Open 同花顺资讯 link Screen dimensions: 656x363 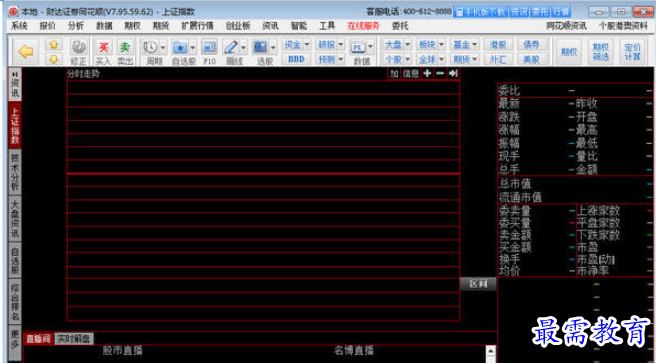566,26
